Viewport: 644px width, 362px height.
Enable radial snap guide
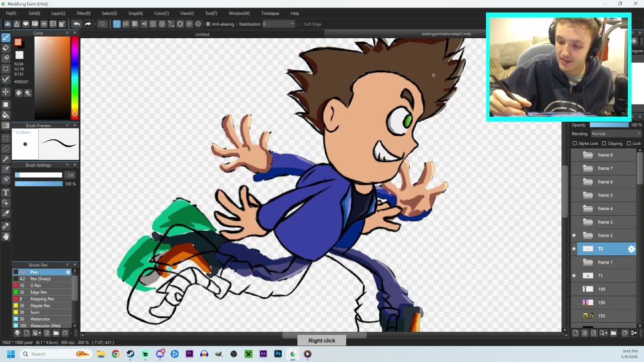click(153, 24)
